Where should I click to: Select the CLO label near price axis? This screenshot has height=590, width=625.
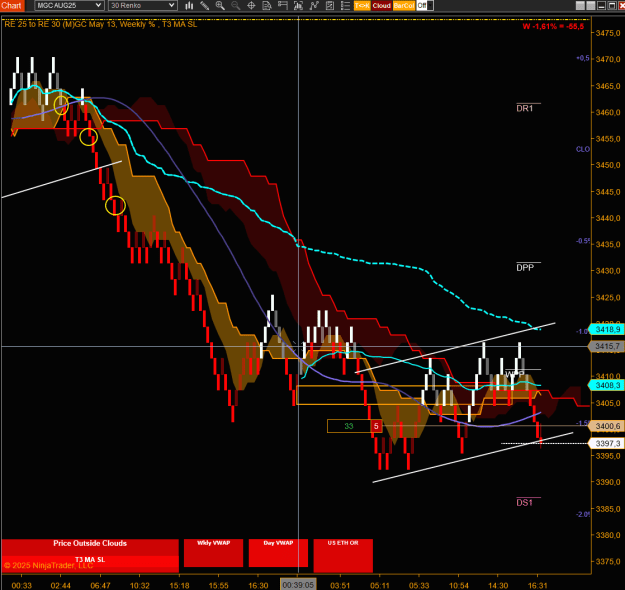(x=583, y=149)
